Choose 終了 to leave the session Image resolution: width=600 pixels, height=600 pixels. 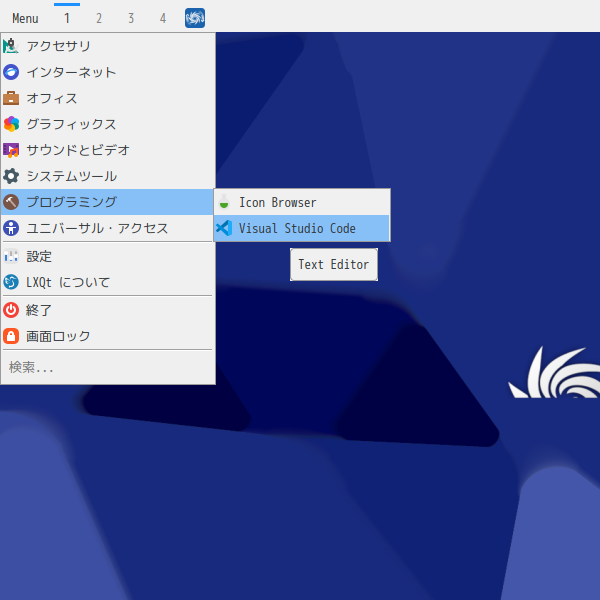tap(107, 310)
